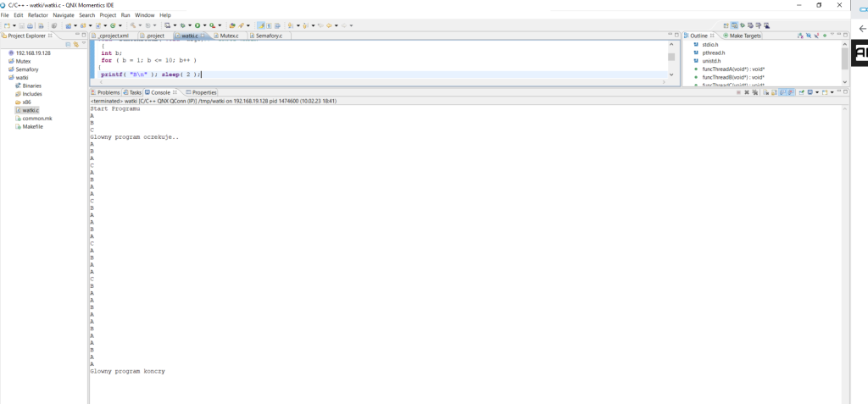Click the Clear Console icon

click(765, 92)
